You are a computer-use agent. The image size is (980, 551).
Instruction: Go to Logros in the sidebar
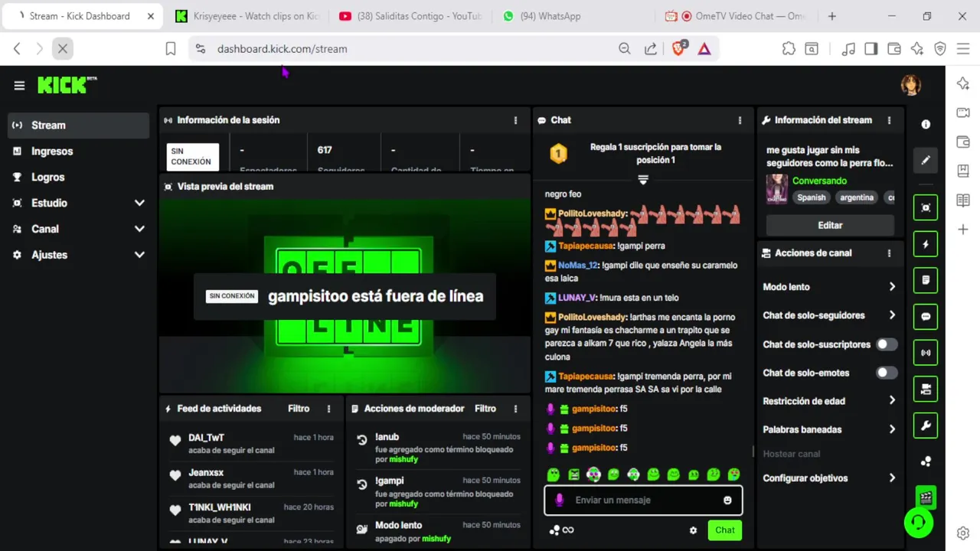pos(78,177)
